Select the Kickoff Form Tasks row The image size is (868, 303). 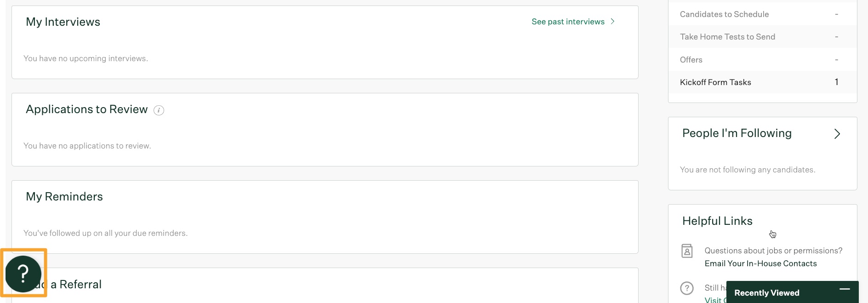(762, 82)
